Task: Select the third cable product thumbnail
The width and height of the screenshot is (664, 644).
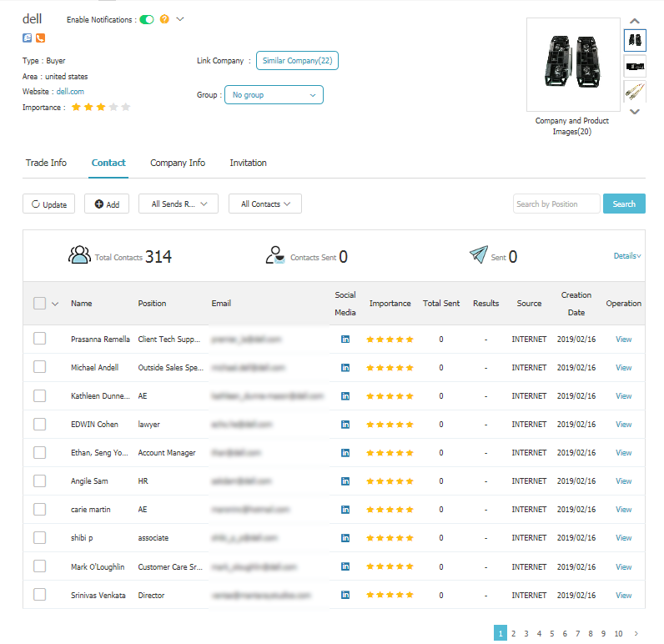Action: (635, 92)
